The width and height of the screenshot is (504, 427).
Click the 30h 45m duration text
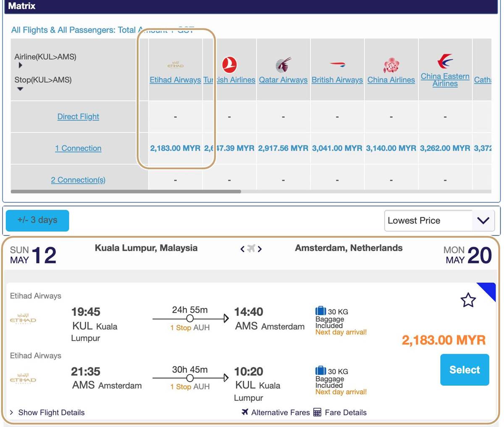coord(190,369)
